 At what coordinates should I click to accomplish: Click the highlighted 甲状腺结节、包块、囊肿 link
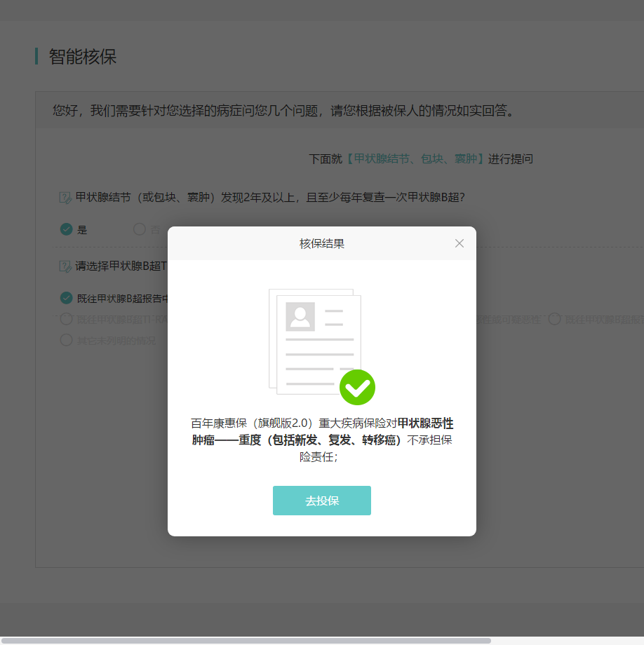coord(407,159)
